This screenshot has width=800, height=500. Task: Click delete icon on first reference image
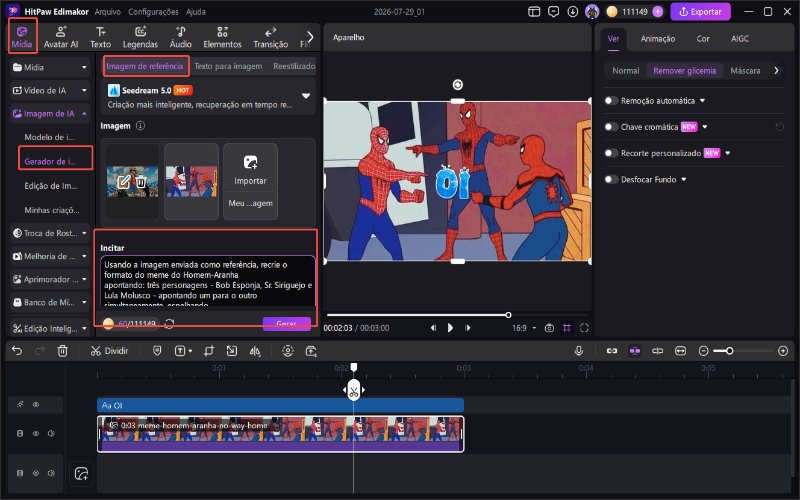click(x=141, y=182)
